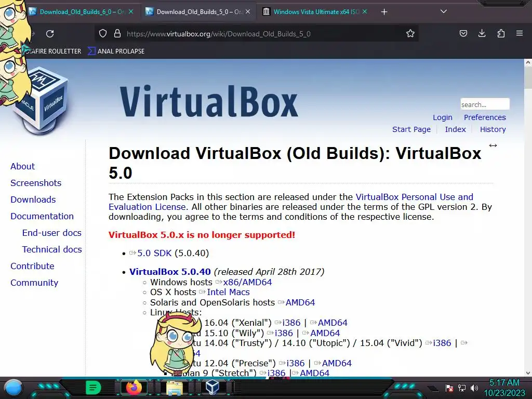
Task: Open the History link
Action: 493,129
